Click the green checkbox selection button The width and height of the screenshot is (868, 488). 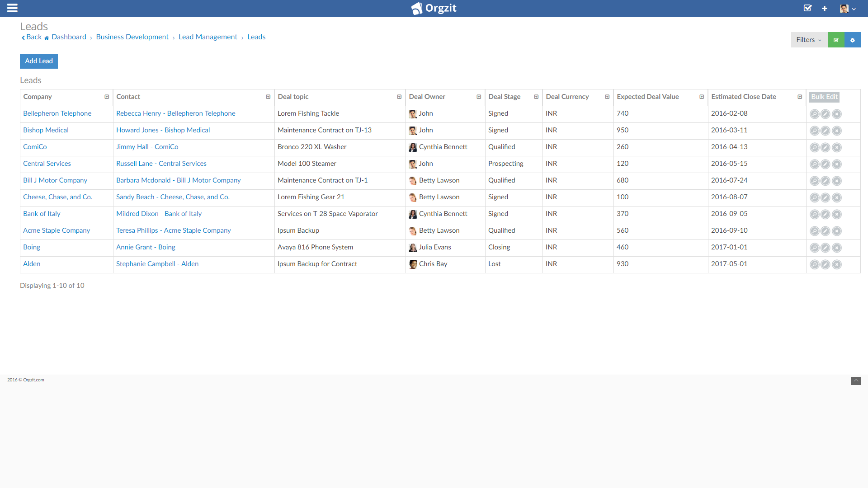pyautogui.click(x=836, y=40)
